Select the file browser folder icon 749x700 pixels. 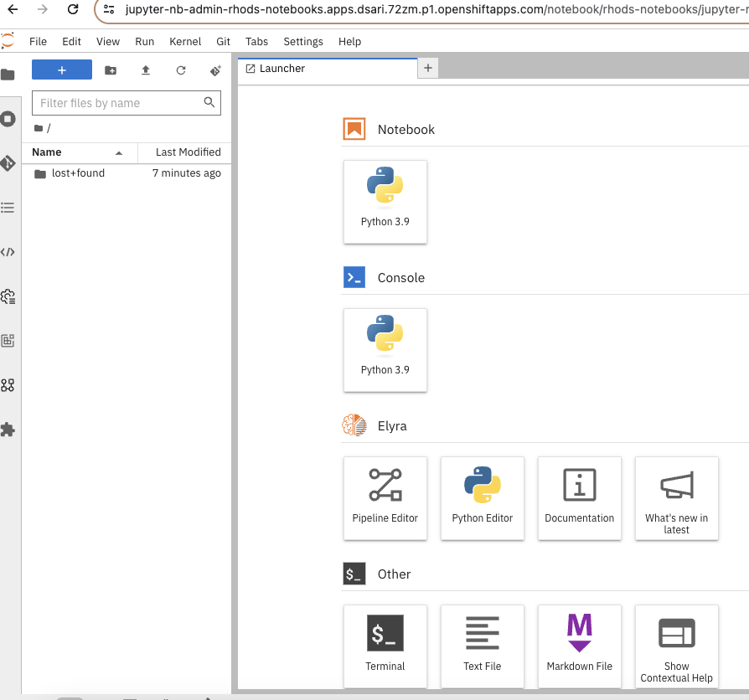[x=8, y=75]
